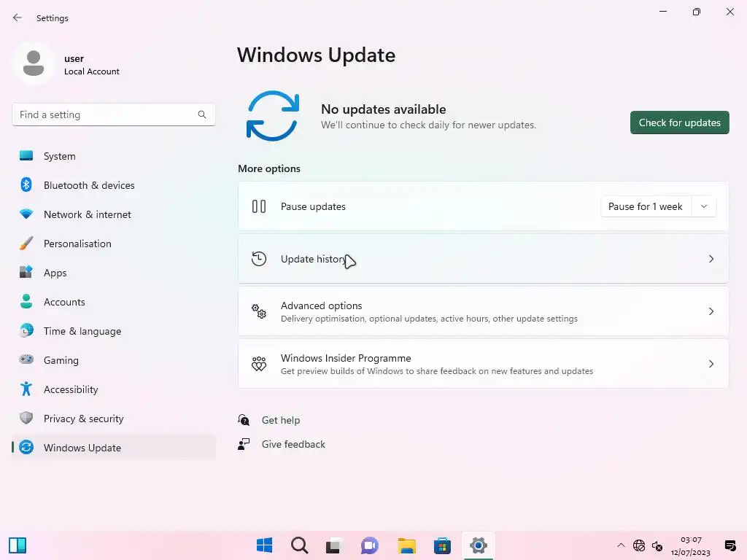Viewport: 747px width, 560px height.
Task: Click the Windows Insider Programme title text
Action: [x=346, y=358]
